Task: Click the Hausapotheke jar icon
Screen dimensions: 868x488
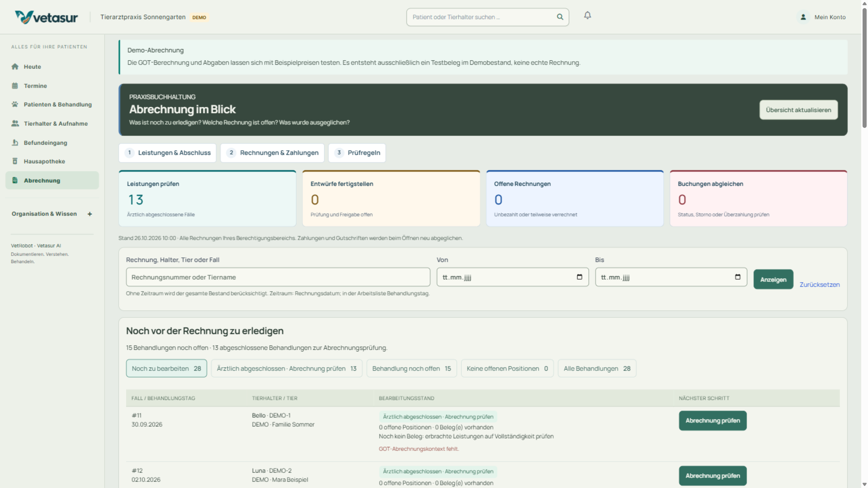Action: tap(15, 162)
